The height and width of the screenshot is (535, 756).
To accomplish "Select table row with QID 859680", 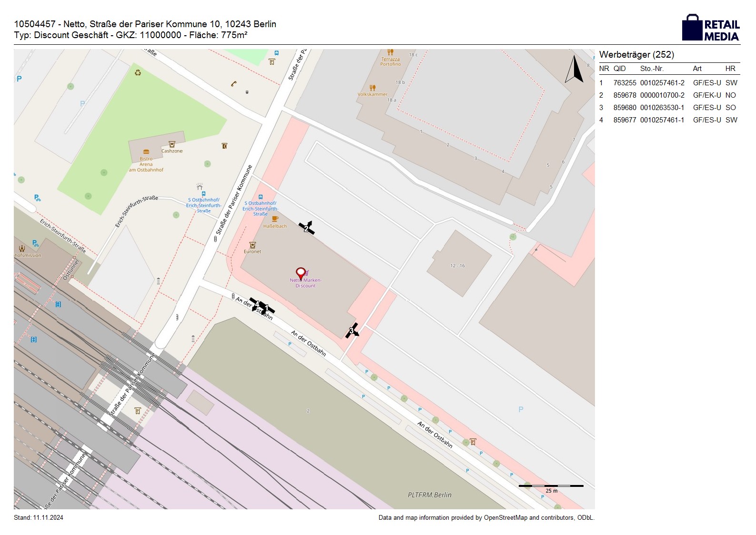I will 668,108.
